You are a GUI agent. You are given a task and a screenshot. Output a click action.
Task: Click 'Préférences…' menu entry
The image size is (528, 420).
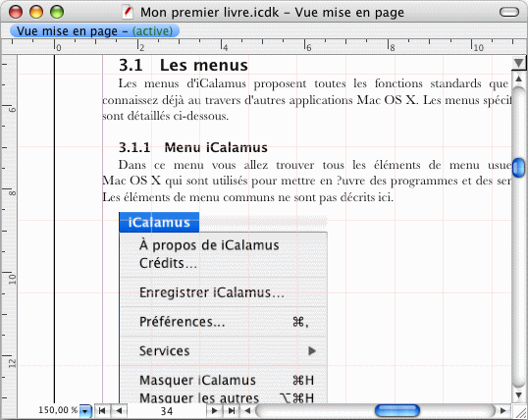[x=224, y=322]
